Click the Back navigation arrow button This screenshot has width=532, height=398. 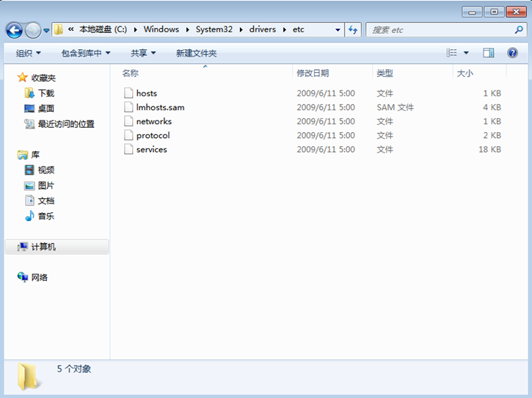(x=15, y=30)
